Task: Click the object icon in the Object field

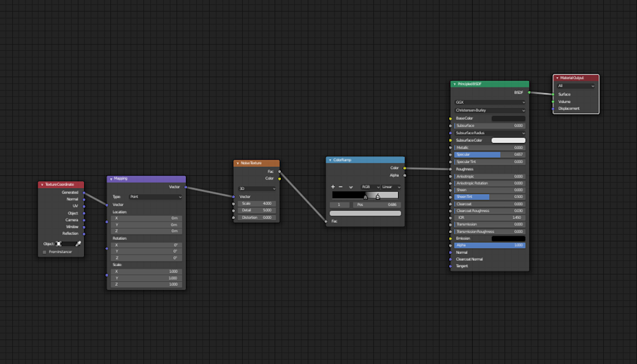Action: tap(59, 244)
